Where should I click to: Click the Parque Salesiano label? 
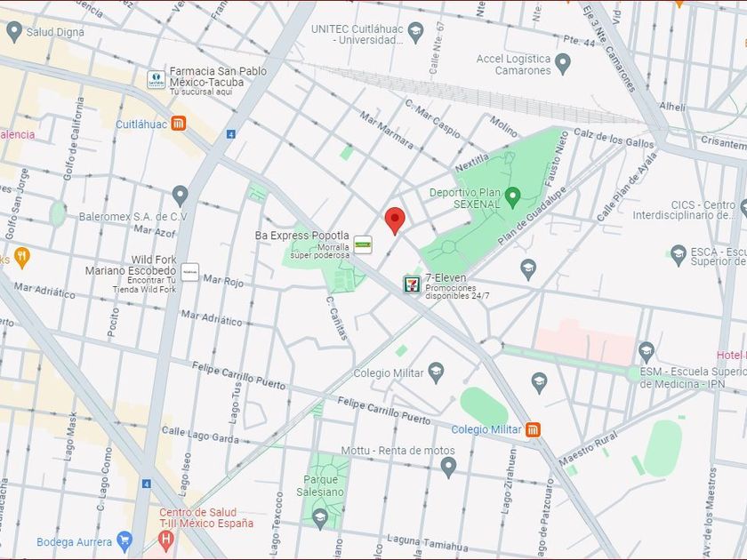(320, 485)
